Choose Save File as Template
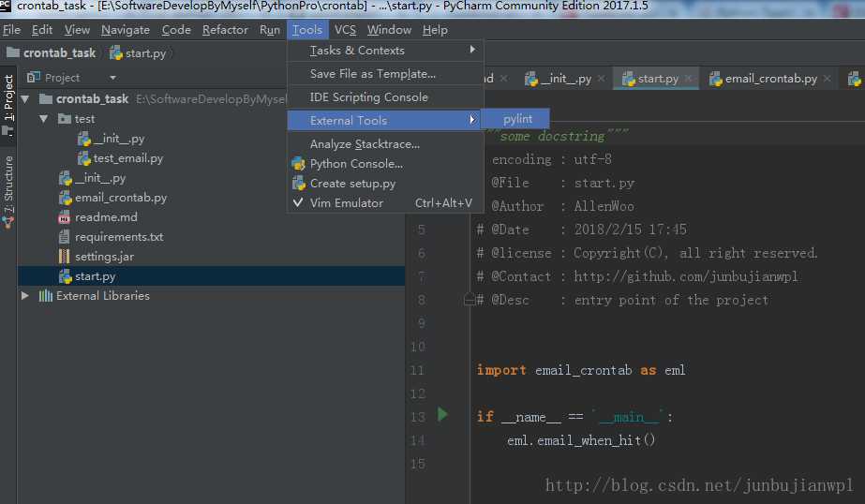This screenshot has height=504, width=865. [x=385, y=74]
